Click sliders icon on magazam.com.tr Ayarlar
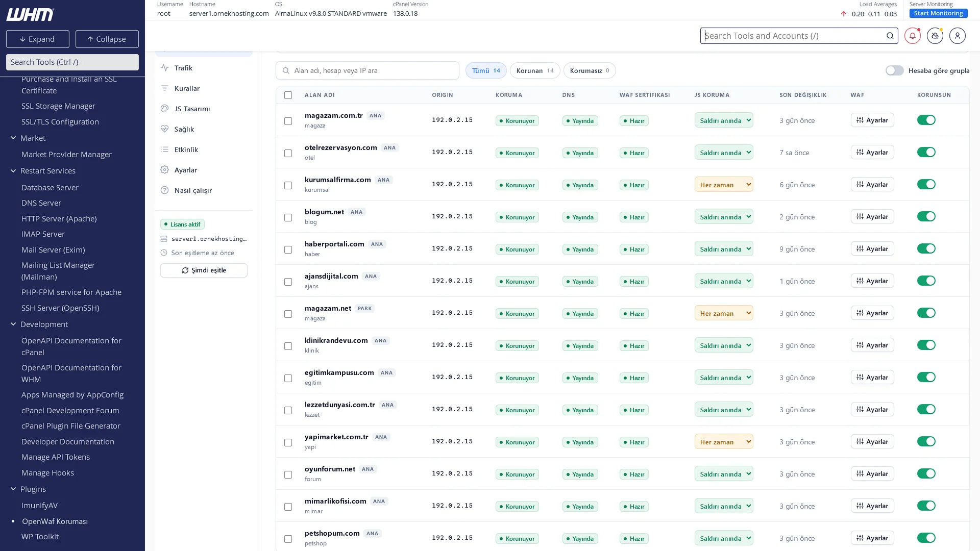Viewport: 980px width, 551px height. click(x=860, y=120)
